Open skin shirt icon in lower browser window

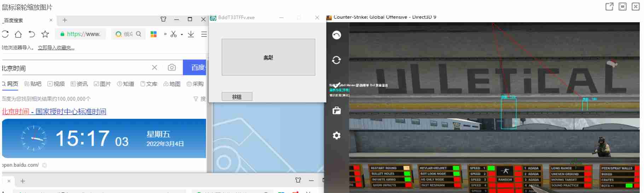pos(298,180)
